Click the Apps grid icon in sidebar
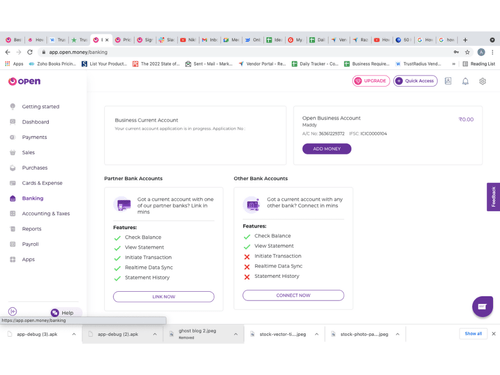This screenshot has width=500, height=375. coord(13,259)
